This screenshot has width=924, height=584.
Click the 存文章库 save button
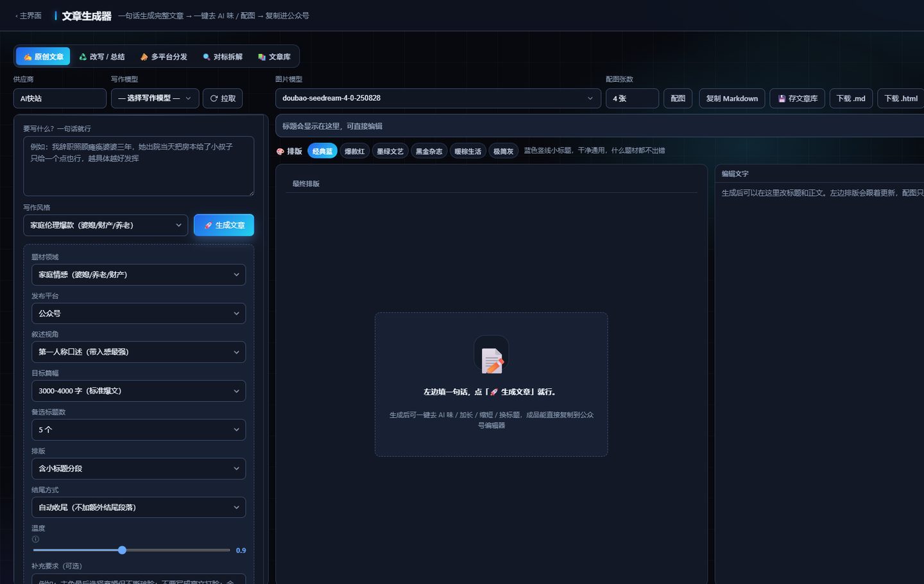pyautogui.click(x=798, y=98)
